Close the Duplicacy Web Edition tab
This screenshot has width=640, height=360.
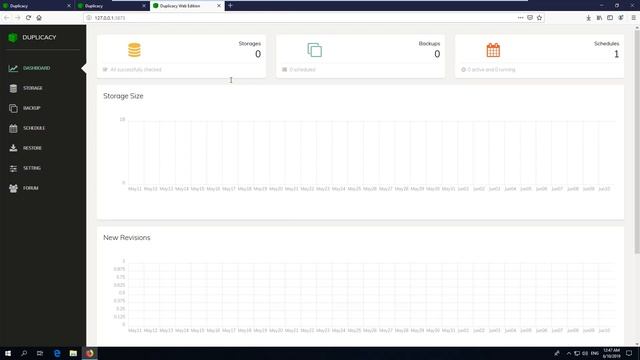[219, 6]
